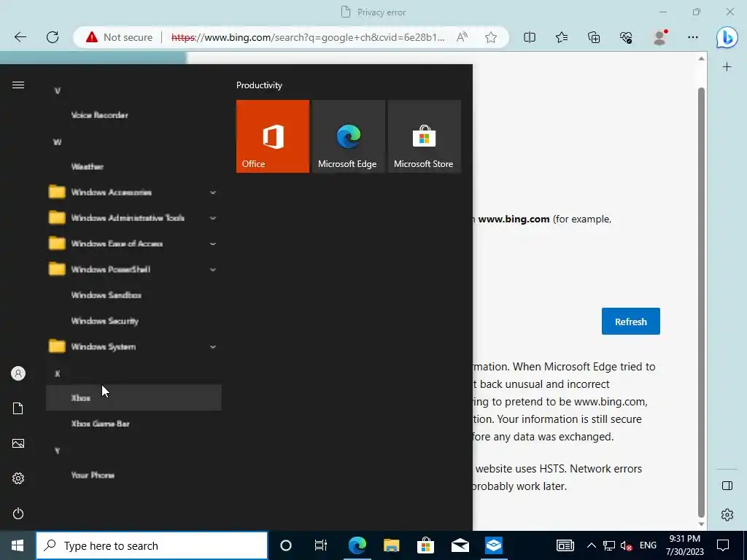The image size is (747, 560).
Task: Click the user account icon in Start menu
Action: pyautogui.click(x=18, y=373)
